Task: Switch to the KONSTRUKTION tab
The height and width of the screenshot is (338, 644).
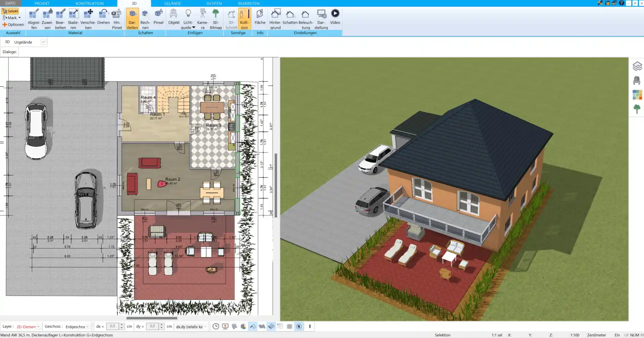Action: coord(89,3)
